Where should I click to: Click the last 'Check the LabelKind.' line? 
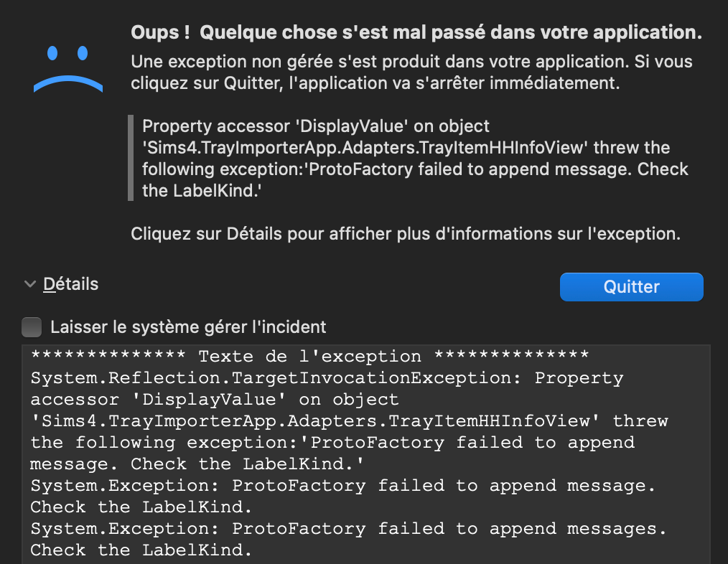141,550
